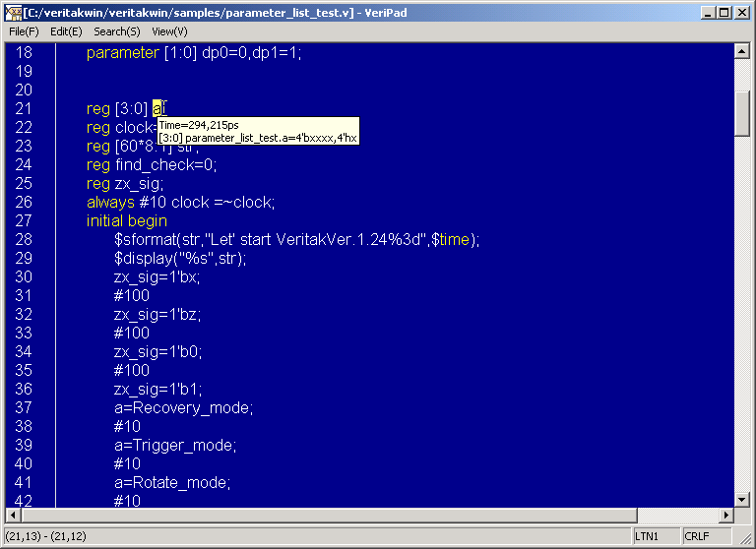Click the vertical scrollbar up arrow
The image size is (756, 549).
(x=743, y=51)
